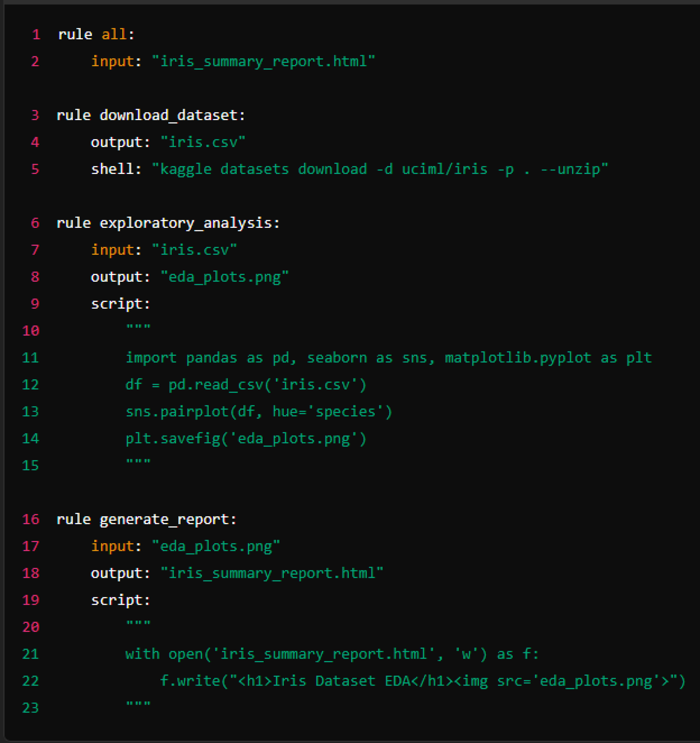Click the "download_dataset" rule name

(168, 115)
